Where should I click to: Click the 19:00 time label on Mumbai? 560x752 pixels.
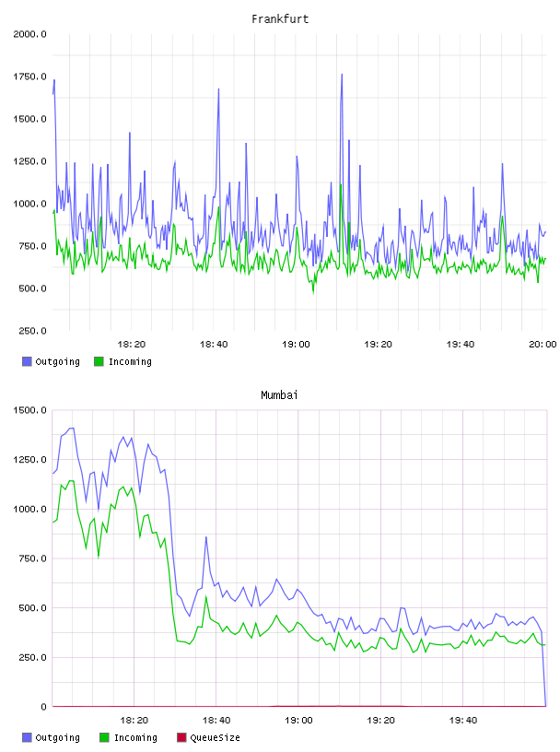298,721
